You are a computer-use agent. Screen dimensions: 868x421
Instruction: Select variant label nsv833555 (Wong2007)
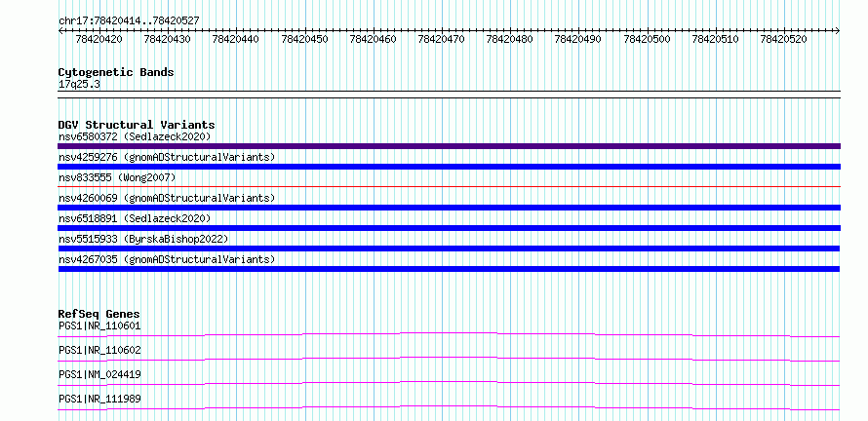point(117,177)
